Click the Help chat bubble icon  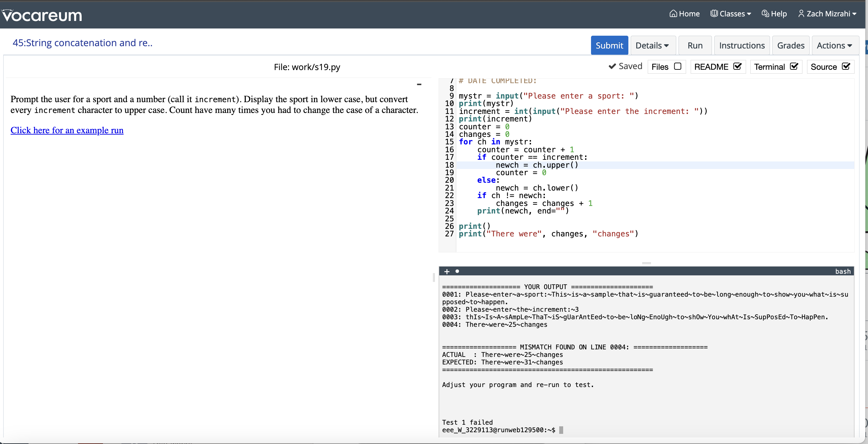click(x=765, y=14)
